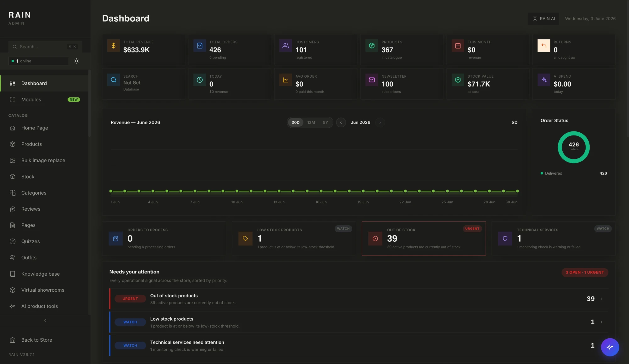Click the $633.9K total revenue value
This screenshot has width=629, height=364.
[136, 50]
